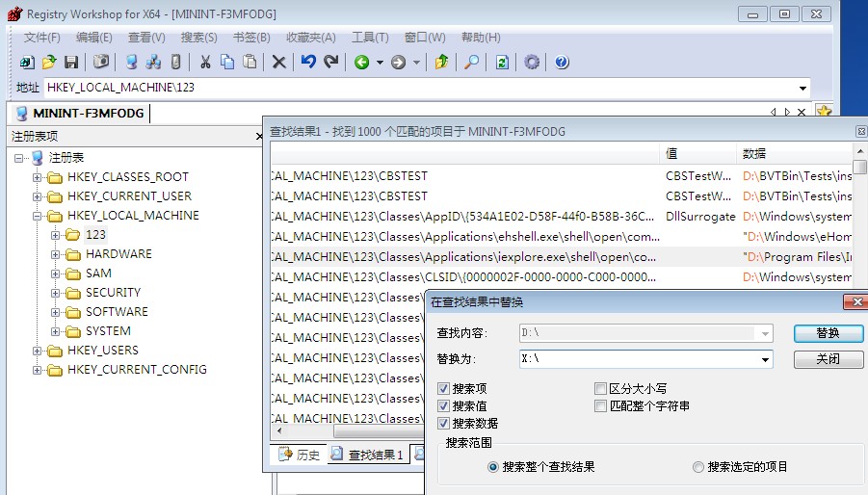Click the local computer connect icon
The height and width of the screenshot is (495, 868).
click(131, 62)
